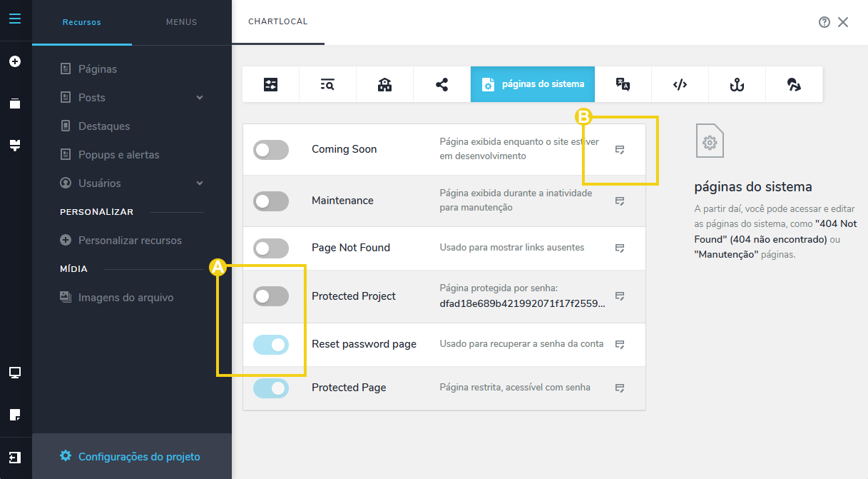Open the general settings sliders icon tab
The image size is (868, 479).
point(271,85)
